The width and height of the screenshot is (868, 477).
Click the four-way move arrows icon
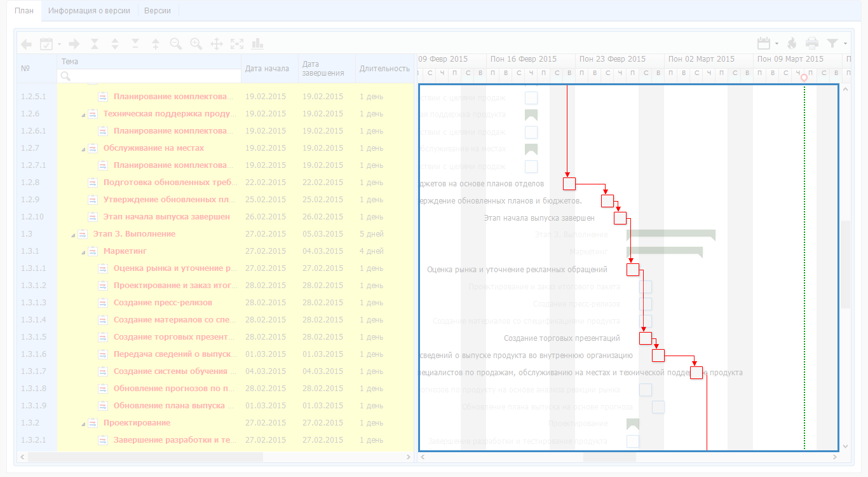tap(217, 44)
